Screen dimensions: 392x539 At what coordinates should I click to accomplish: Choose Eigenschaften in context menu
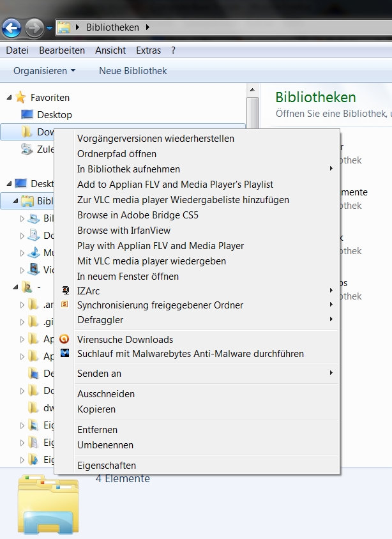197,466
